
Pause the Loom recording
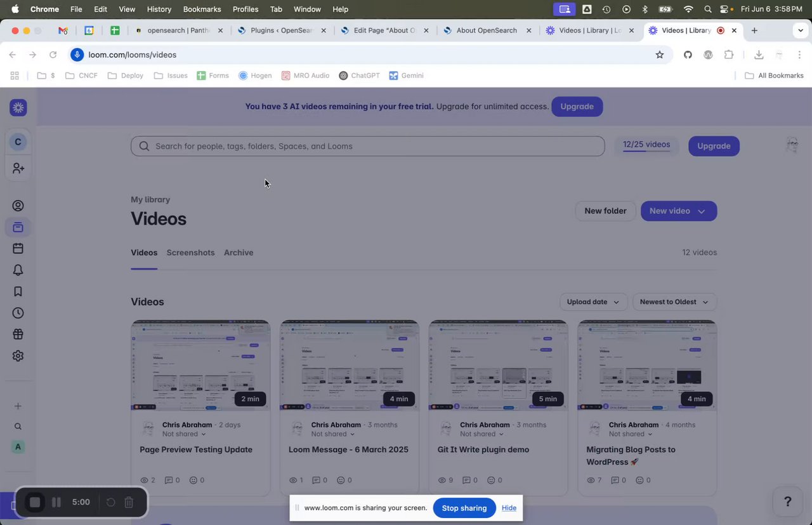(56, 502)
